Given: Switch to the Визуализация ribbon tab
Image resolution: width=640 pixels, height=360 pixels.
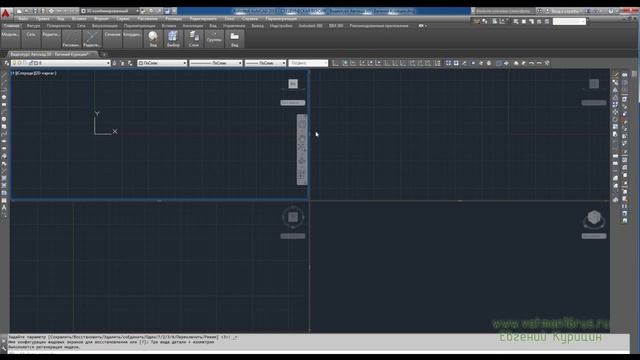Looking at the screenshot, I should pos(104,26).
